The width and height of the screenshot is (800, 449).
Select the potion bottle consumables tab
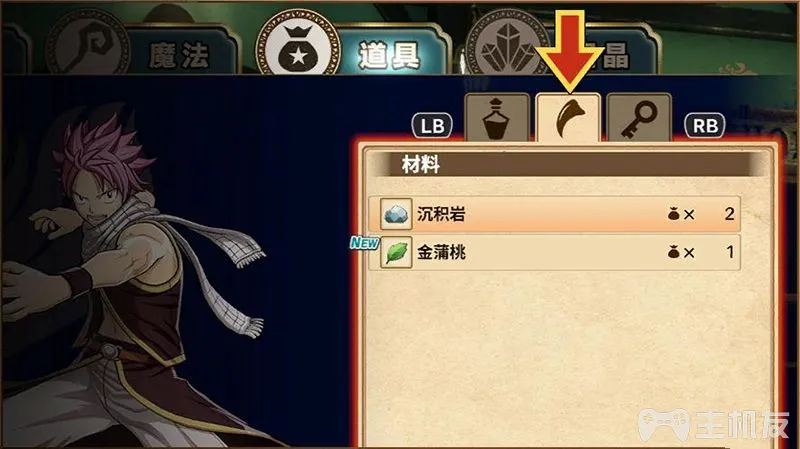[x=497, y=117]
